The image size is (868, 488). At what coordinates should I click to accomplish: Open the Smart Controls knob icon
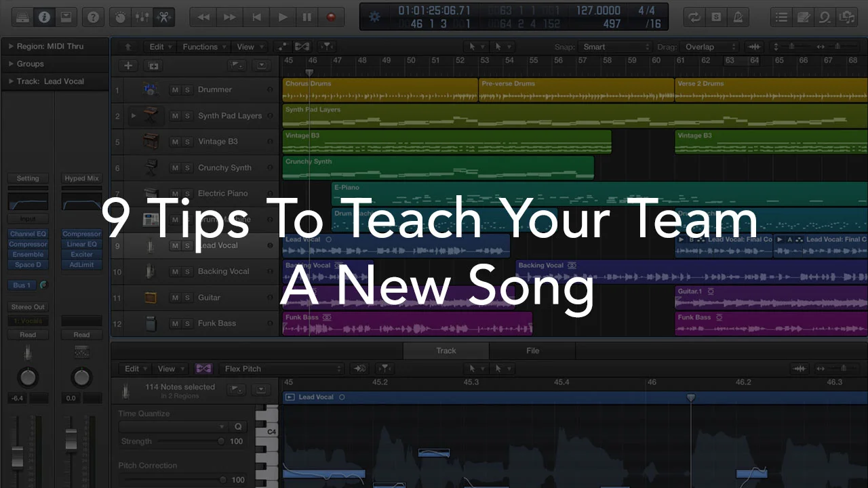coord(119,17)
